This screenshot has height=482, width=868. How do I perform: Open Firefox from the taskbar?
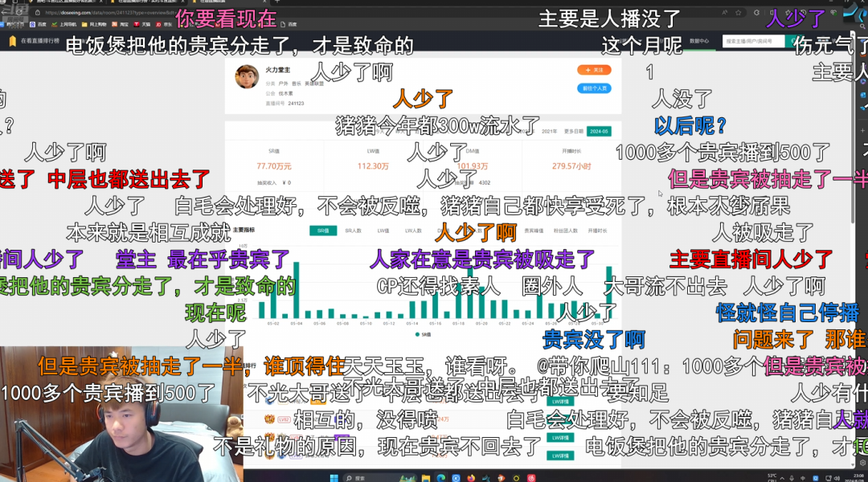point(471,477)
